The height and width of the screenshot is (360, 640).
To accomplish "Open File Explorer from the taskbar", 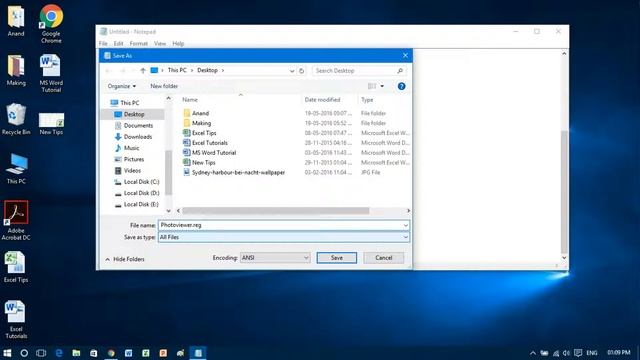I will click(x=76, y=353).
